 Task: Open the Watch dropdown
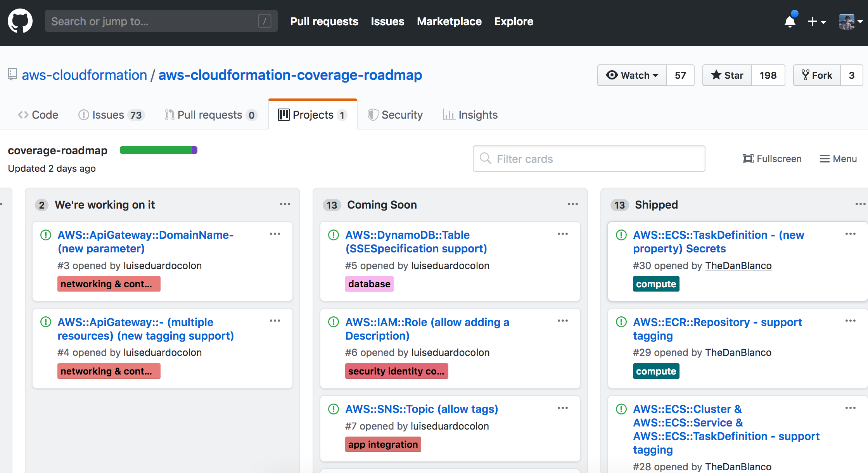click(632, 75)
